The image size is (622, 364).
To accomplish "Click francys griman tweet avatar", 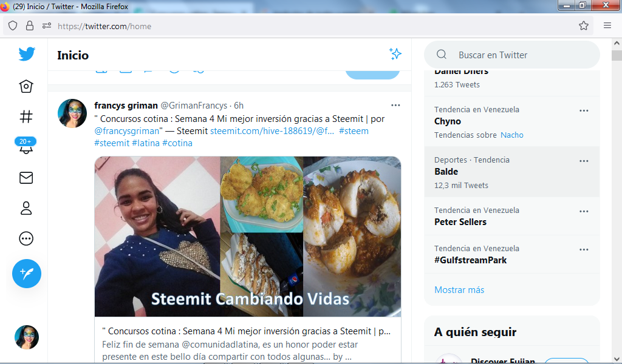I will (72, 113).
